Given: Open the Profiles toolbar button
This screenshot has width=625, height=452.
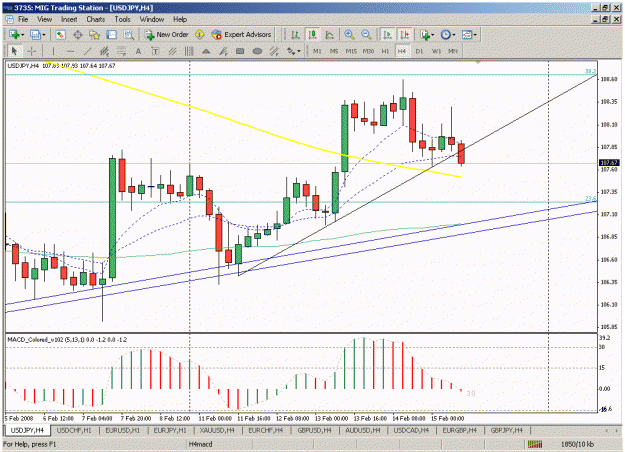Looking at the screenshot, I should click(37, 35).
